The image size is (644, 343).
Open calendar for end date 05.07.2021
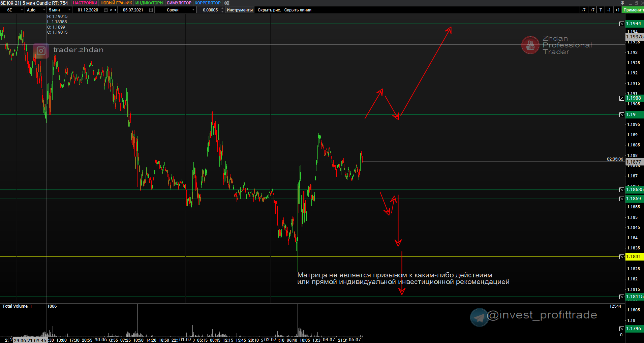pos(151,10)
